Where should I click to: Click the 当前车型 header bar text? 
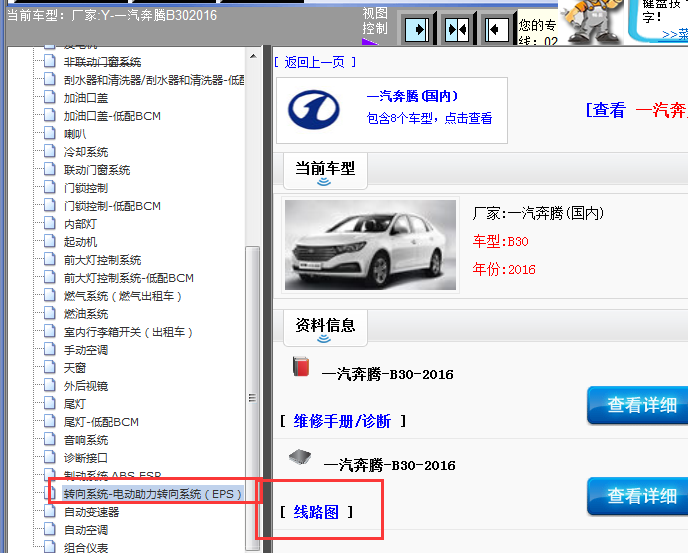pyautogui.click(x=325, y=168)
